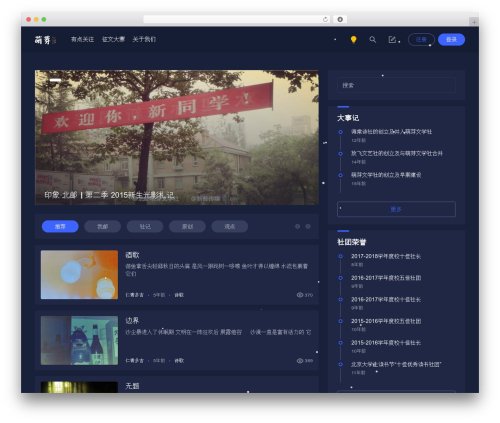Screen dimensions: 500x423
Task: Click the 边界 excerpt text
Action: click(218, 332)
